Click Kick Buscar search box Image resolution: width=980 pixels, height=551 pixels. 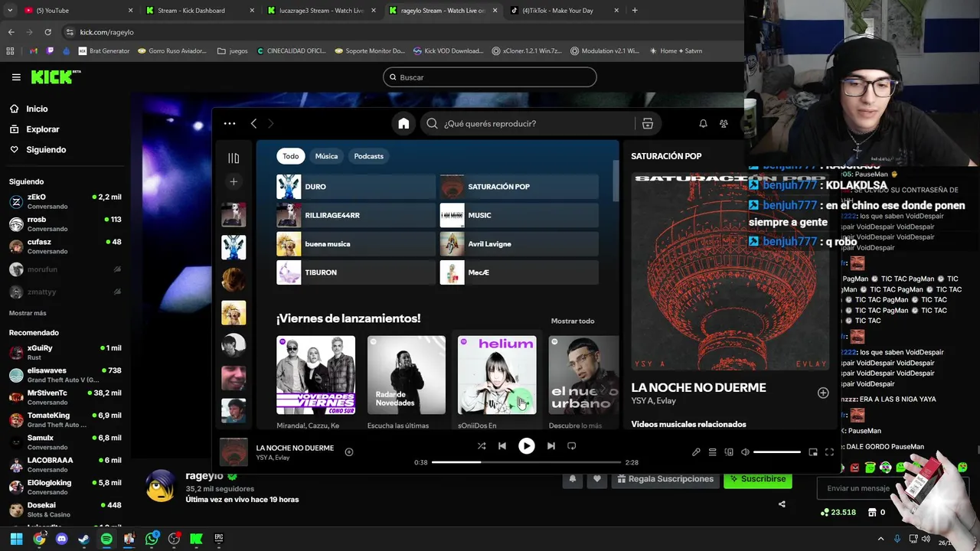tap(490, 77)
